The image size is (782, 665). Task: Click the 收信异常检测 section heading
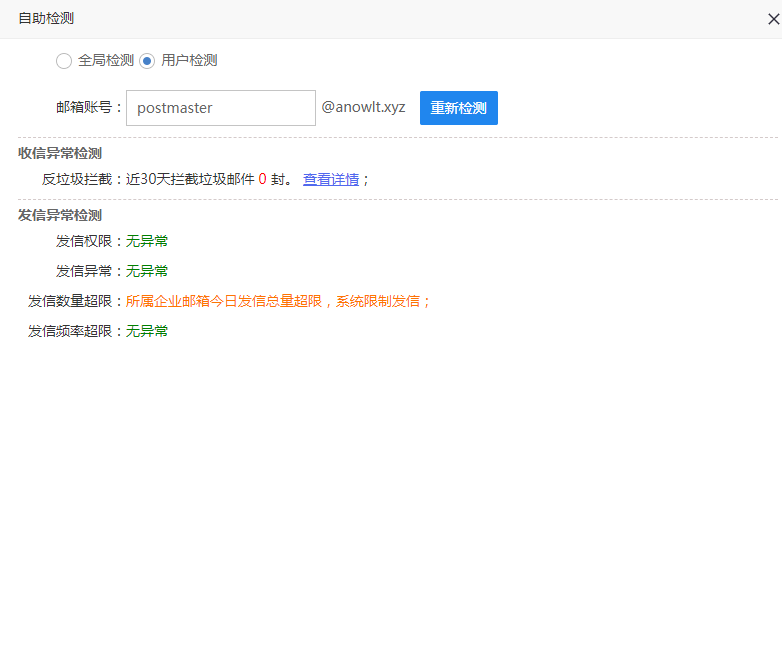(x=60, y=153)
